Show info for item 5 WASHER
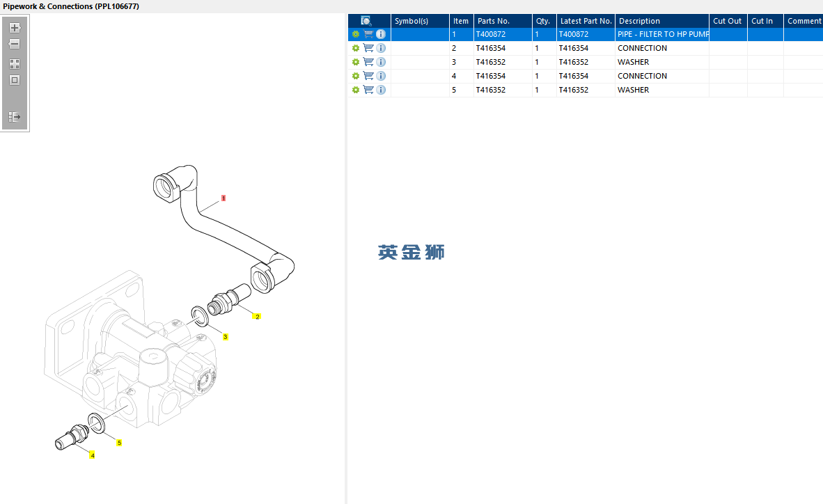This screenshot has height=504, width=823. coord(381,90)
